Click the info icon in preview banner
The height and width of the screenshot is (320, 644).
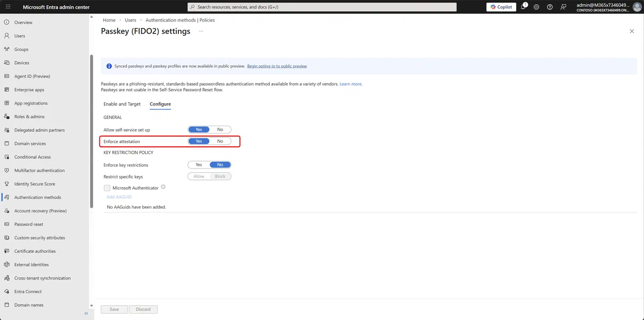tap(109, 66)
